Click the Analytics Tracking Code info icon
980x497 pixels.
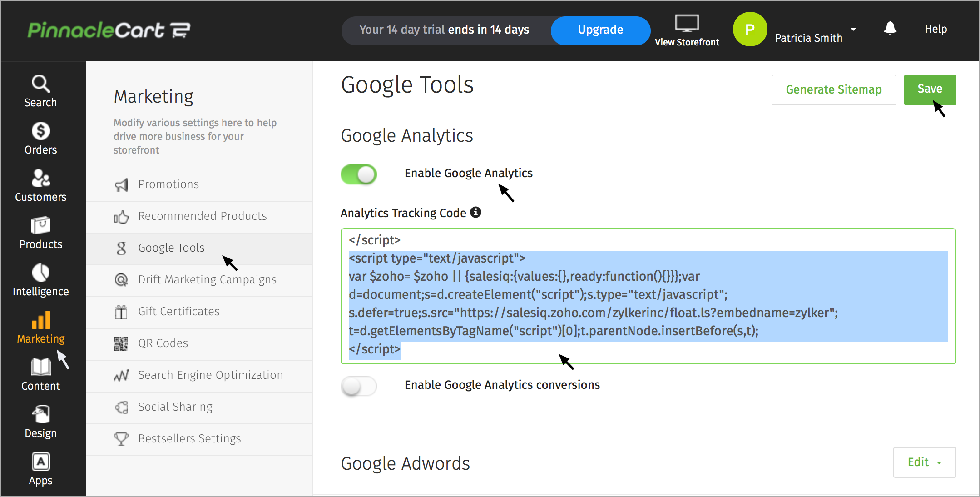[x=475, y=212]
